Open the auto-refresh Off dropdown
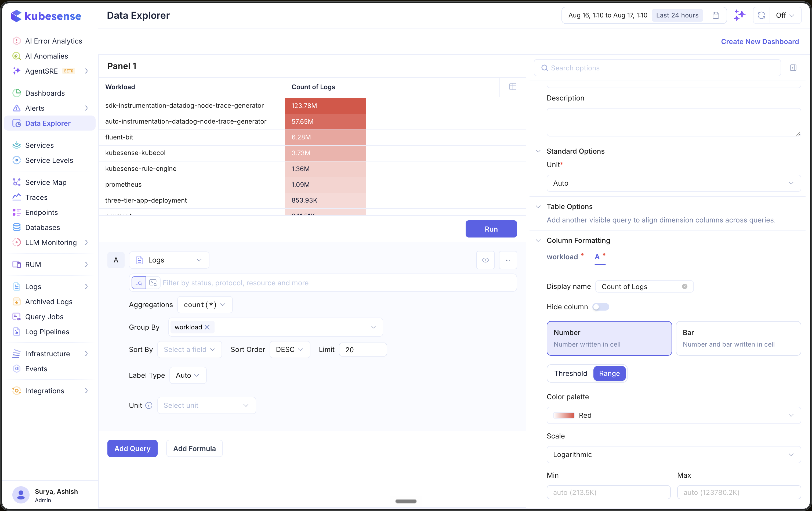 pos(785,15)
